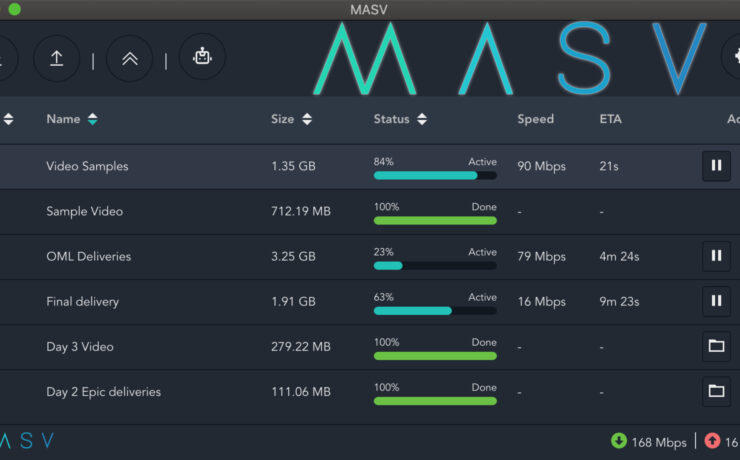Click the 63% progress label
Viewport: 740px width, 460px height.
pyautogui.click(x=383, y=297)
